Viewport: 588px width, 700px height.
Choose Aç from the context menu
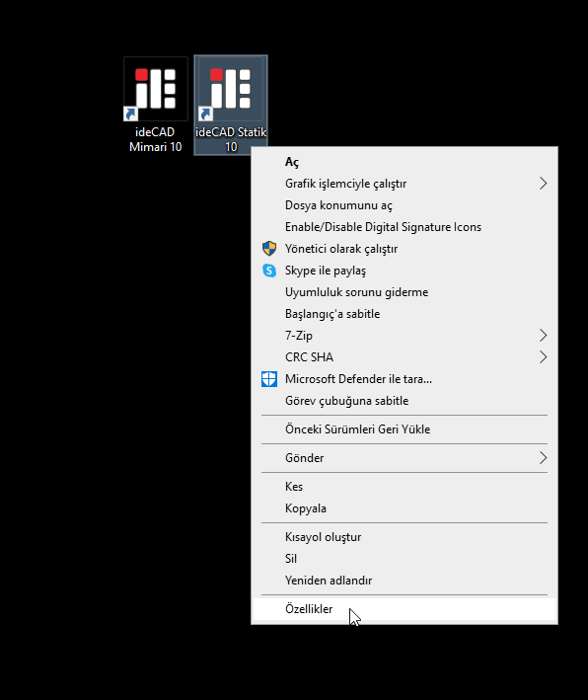[x=404, y=162]
